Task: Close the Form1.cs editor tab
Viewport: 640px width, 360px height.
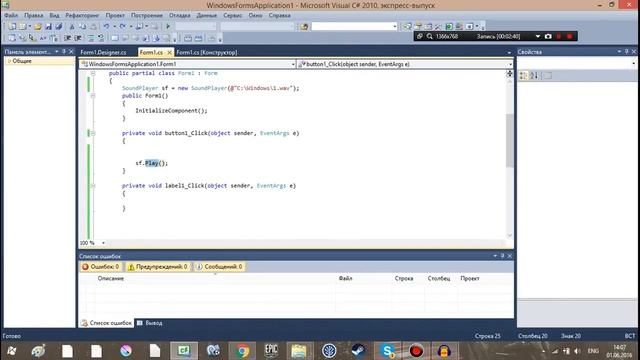Action: pyautogui.click(x=169, y=53)
